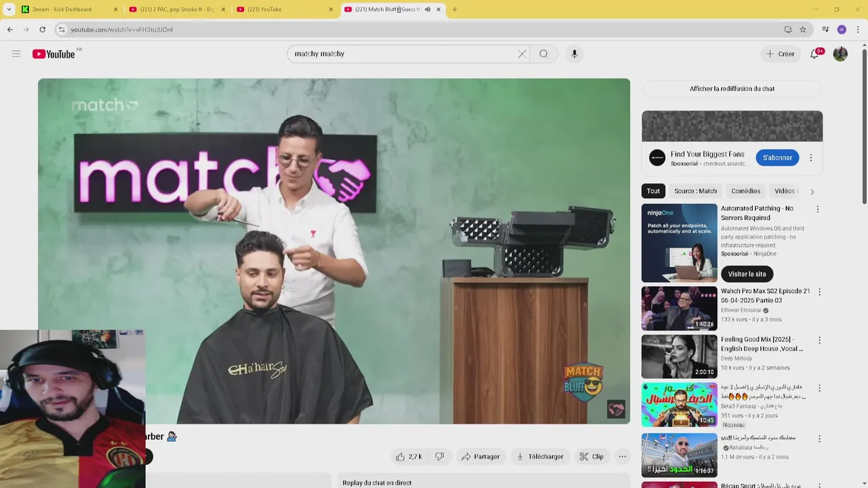The image size is (868, 488).
Task: Click Replay du chat en direct
Action: pyautogui.click(x=377, y=483)
